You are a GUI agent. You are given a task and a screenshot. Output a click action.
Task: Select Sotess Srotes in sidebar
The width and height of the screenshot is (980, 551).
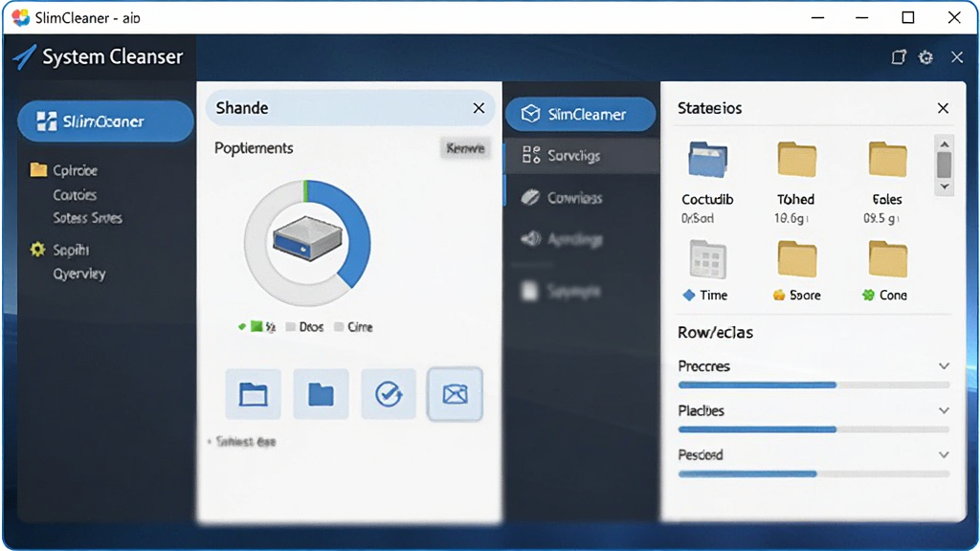(87, 218)
